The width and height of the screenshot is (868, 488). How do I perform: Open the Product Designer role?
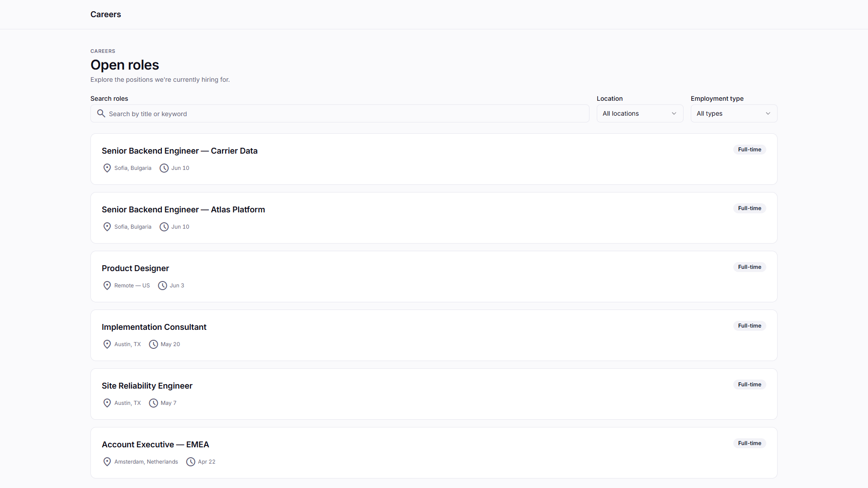pyautogui.click(x=135, y=268)
